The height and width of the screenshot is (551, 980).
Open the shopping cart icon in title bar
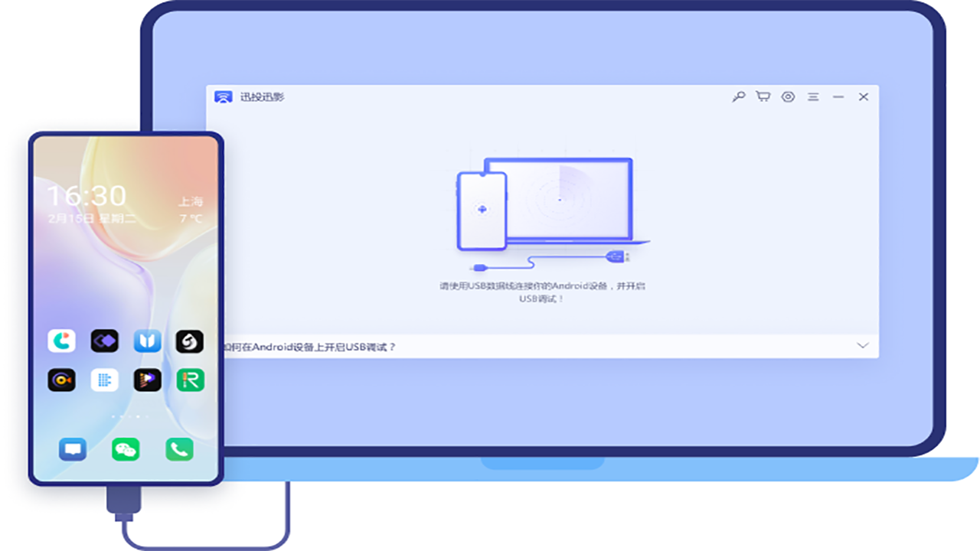(763, 97)
